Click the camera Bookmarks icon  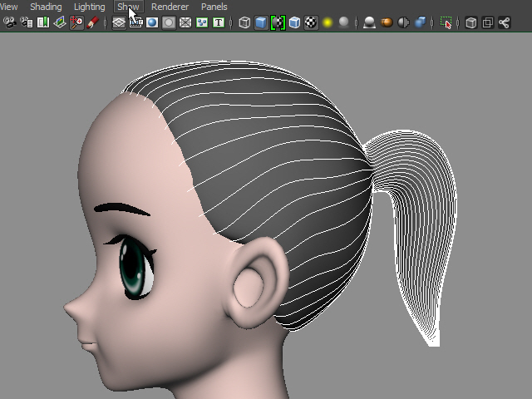(43, 22)
